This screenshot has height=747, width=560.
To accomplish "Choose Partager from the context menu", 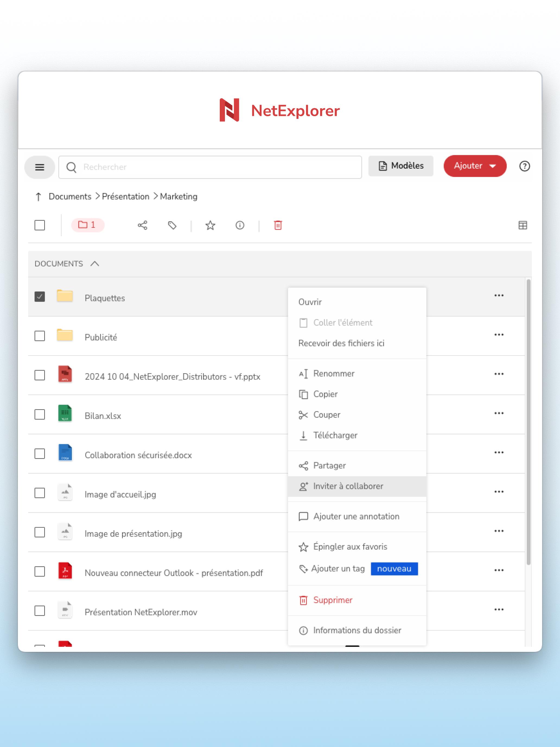I will point(357,466).
